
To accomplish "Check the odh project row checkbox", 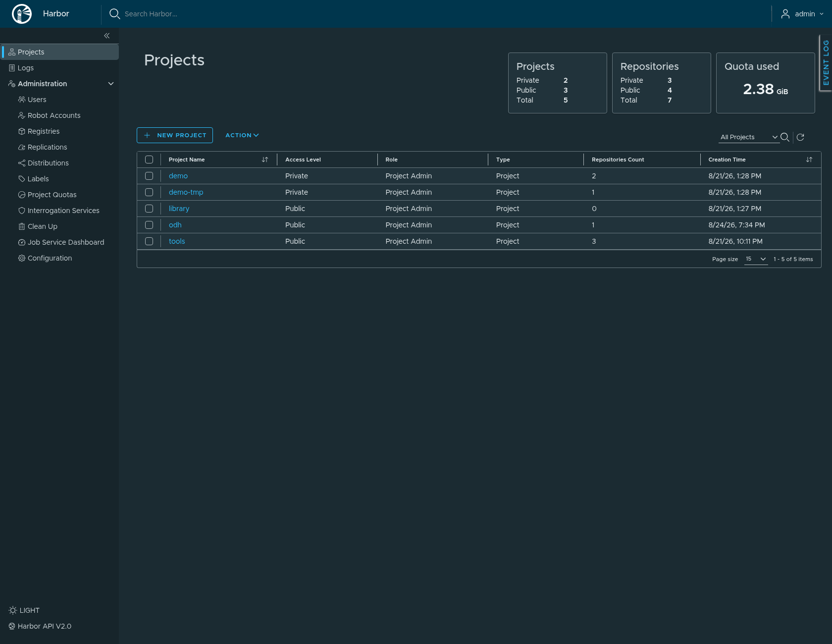I will click(x=149, y=225).
